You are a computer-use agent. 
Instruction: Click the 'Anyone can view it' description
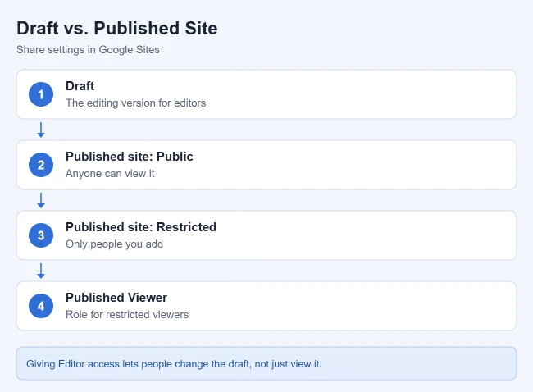(x=110, y=174)
